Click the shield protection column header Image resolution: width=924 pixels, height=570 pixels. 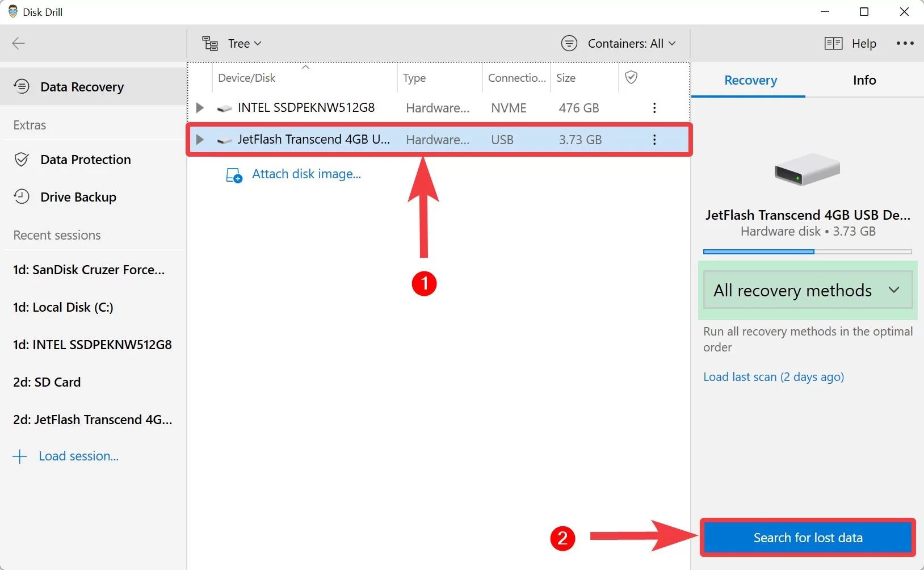coord(631,77)
